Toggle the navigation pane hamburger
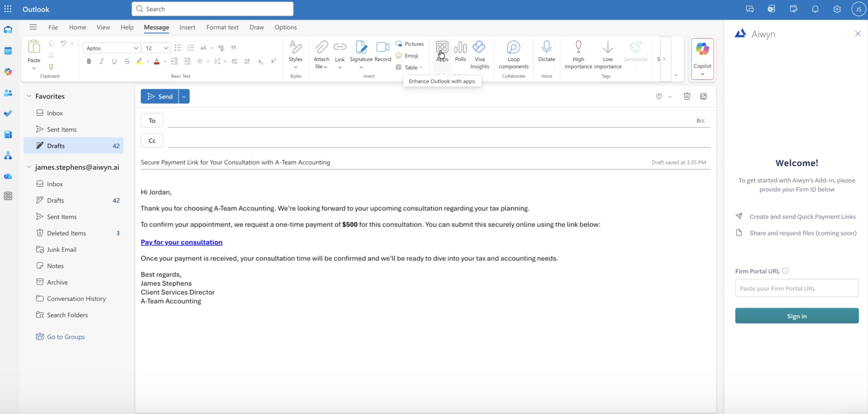The image size is (868, 414). click(x=33, y=27)
